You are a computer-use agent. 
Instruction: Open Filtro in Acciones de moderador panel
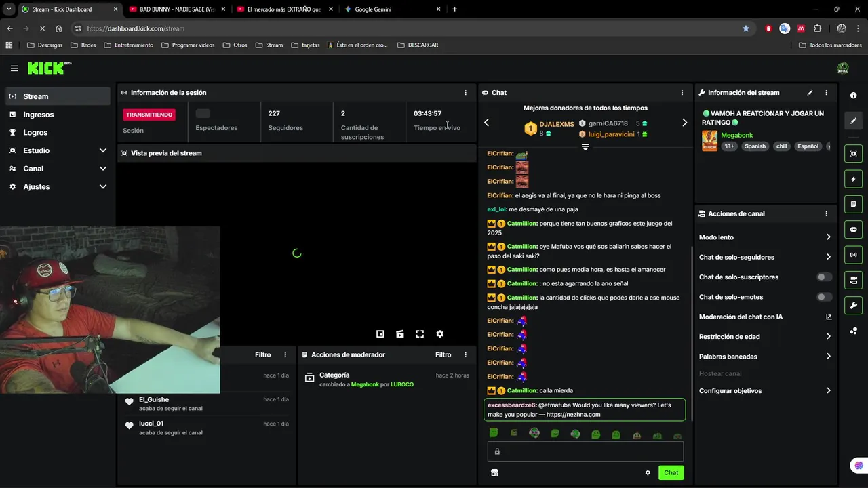tap(443, 354)
